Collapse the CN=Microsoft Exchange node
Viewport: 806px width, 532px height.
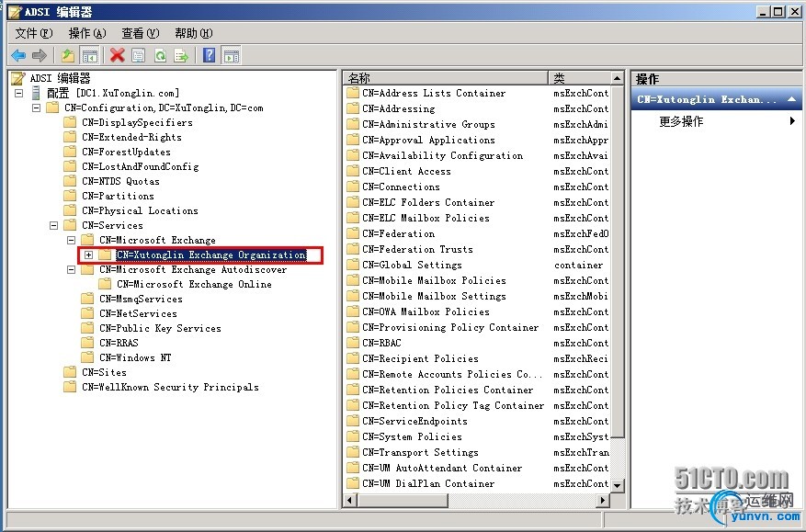coord(71,240)
